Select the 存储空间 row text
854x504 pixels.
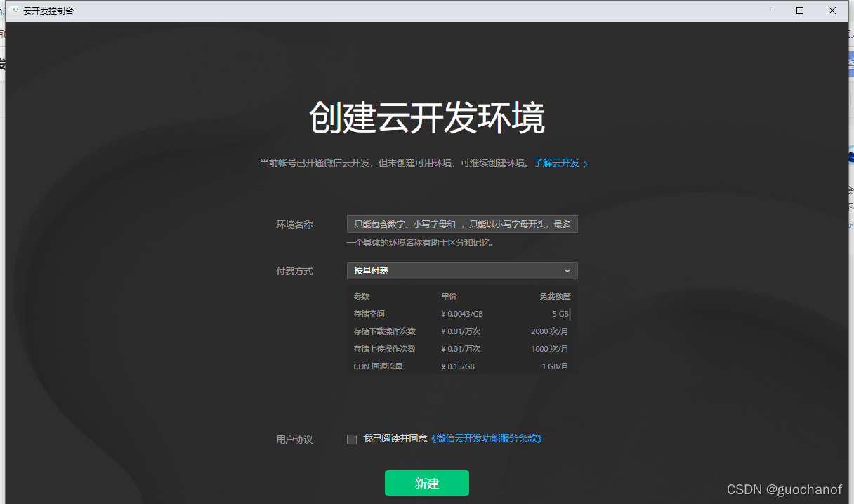point(369,314)
